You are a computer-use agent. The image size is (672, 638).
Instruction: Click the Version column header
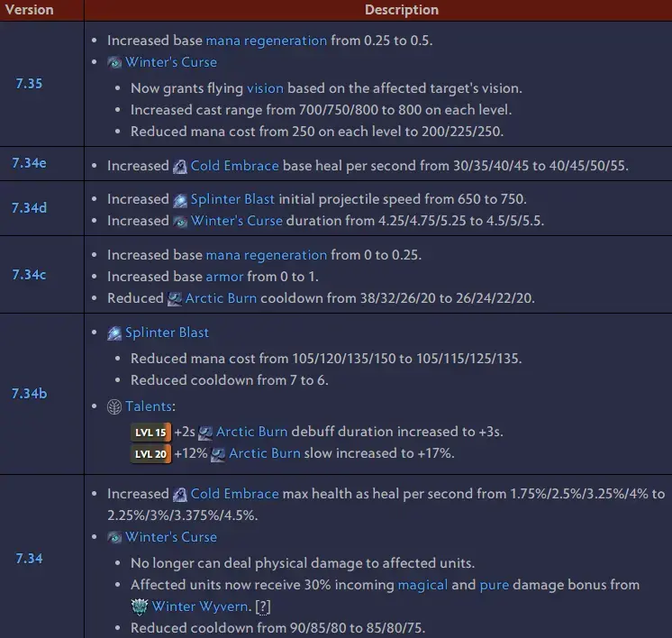click(30, 10)
